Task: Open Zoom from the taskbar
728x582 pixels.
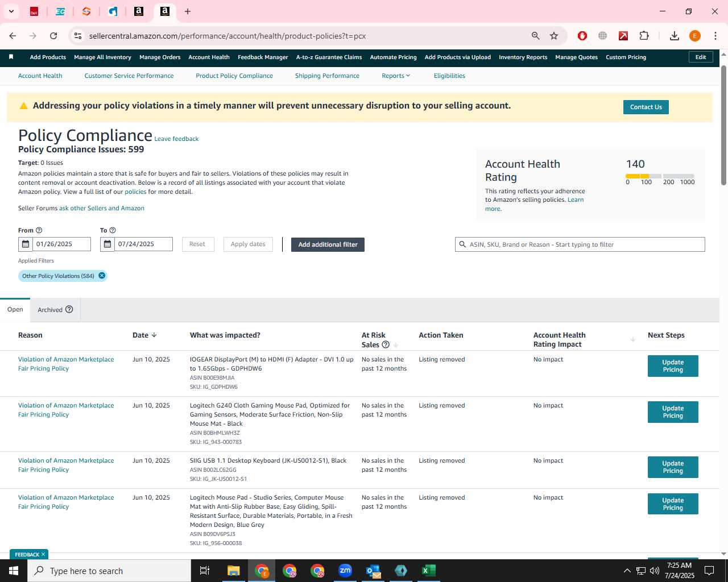Action: tap(345, 571)
